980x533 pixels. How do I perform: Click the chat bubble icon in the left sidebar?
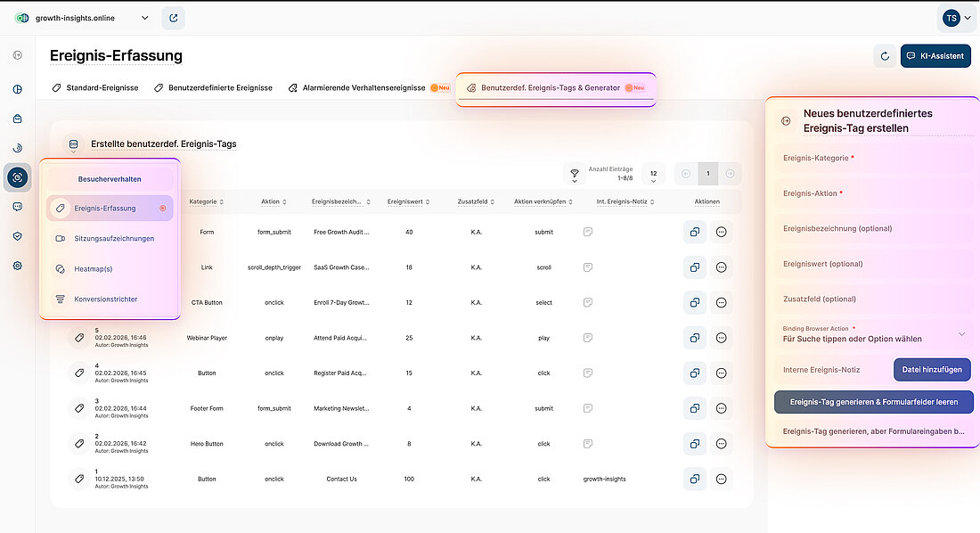coord(17,207)
